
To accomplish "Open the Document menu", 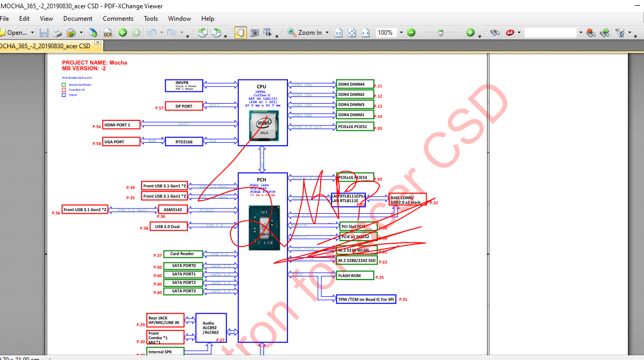I will click(78, 18).
